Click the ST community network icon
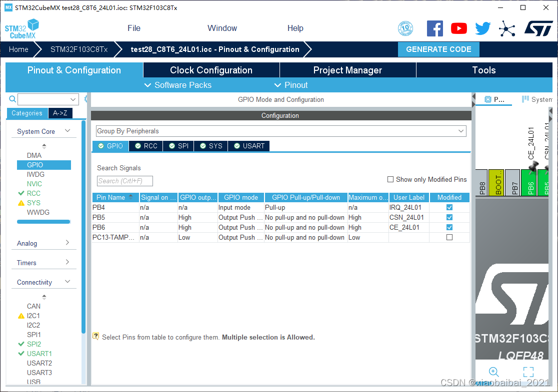 pos(507,28)
